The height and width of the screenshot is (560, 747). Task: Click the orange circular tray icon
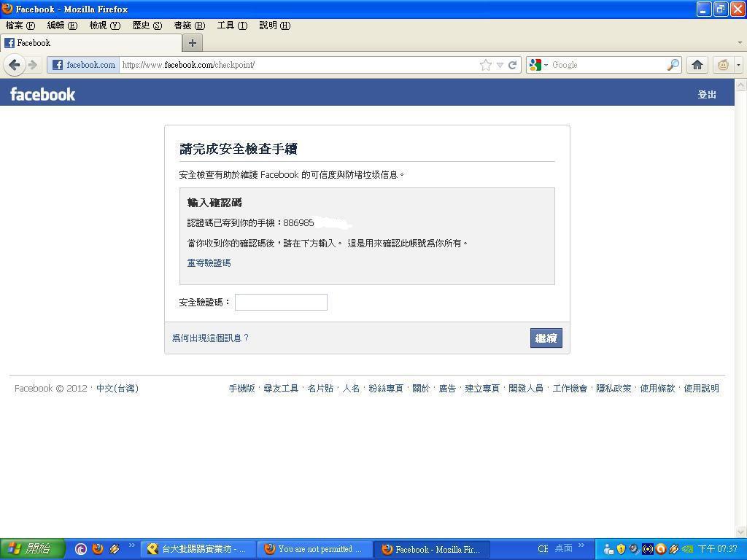tap(660, 549)
